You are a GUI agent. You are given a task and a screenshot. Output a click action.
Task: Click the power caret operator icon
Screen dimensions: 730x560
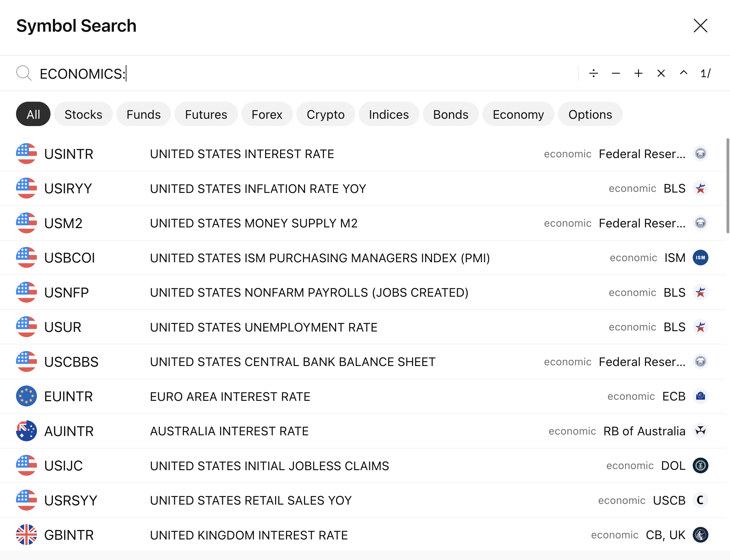pyautogui.click(x=684, y=73)
